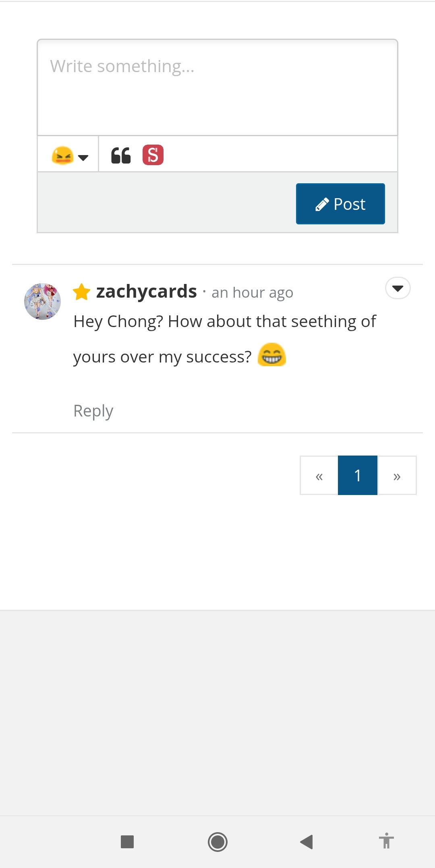Click the an hour ago timestamp

252,293
